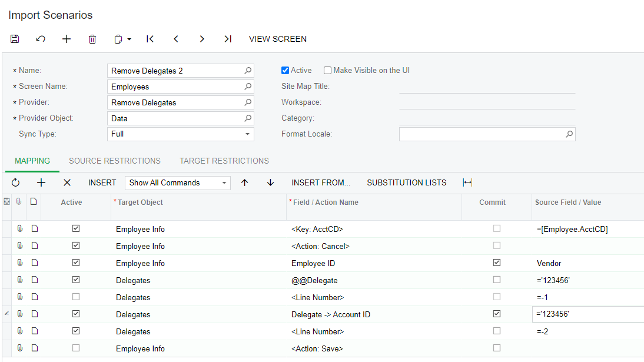Open the clipboard dropdown arrow
Image resolution: width=644 pixels, height=362 pixels.
coord(129,39)
